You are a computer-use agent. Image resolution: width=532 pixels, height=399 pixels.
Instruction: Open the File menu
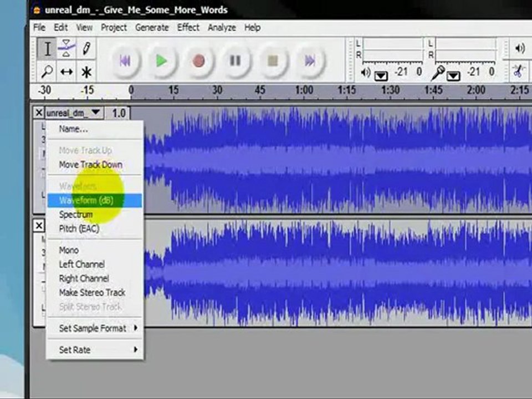pos(39,27)
